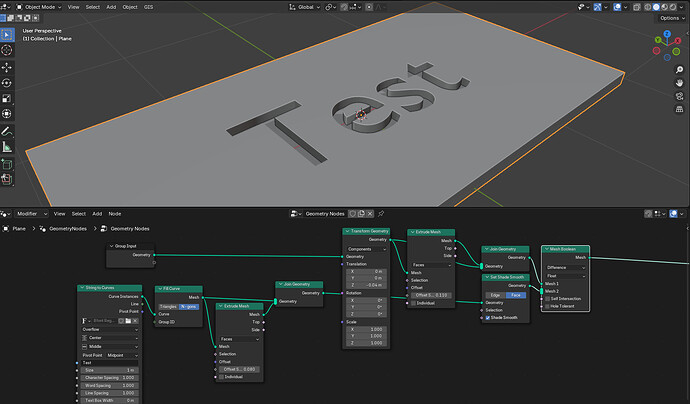The width and height of the screenshot is (690, 404).
Task: Click the blue Z axis gizmo
Action: point(667,34)
